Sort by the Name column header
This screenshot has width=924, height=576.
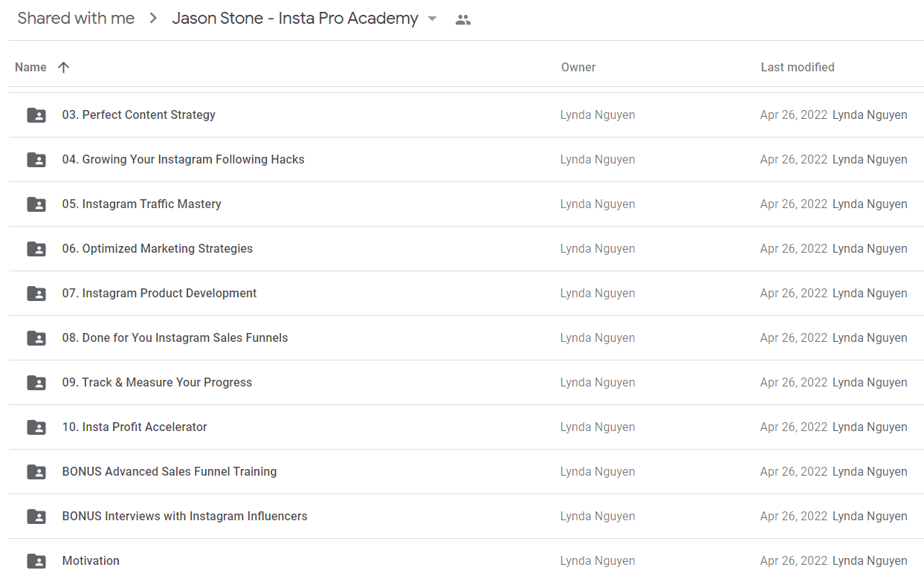click(30, 67)
